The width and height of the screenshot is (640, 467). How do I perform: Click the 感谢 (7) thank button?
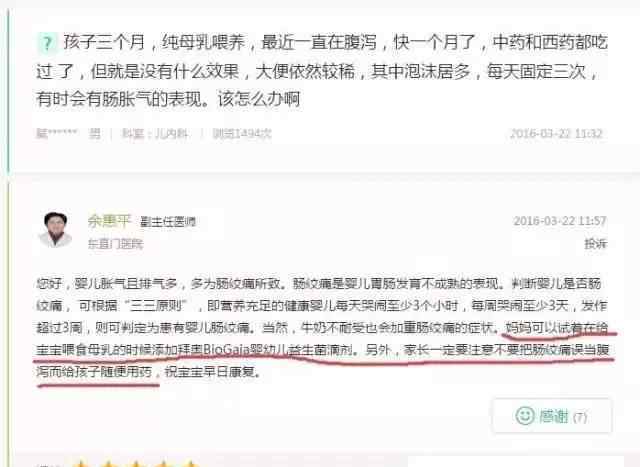pyautogui.click(x=552, y=416)
